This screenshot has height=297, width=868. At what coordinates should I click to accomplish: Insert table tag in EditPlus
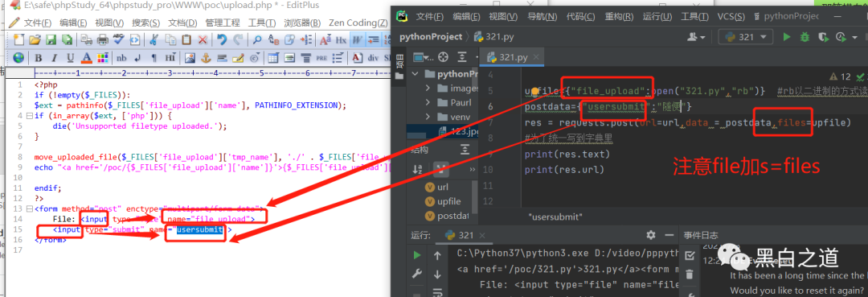tap(273, 58)
